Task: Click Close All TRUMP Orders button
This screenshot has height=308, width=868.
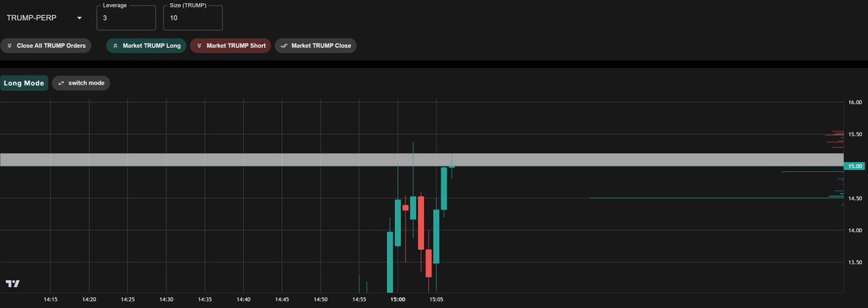Action: tap(47, 46)
